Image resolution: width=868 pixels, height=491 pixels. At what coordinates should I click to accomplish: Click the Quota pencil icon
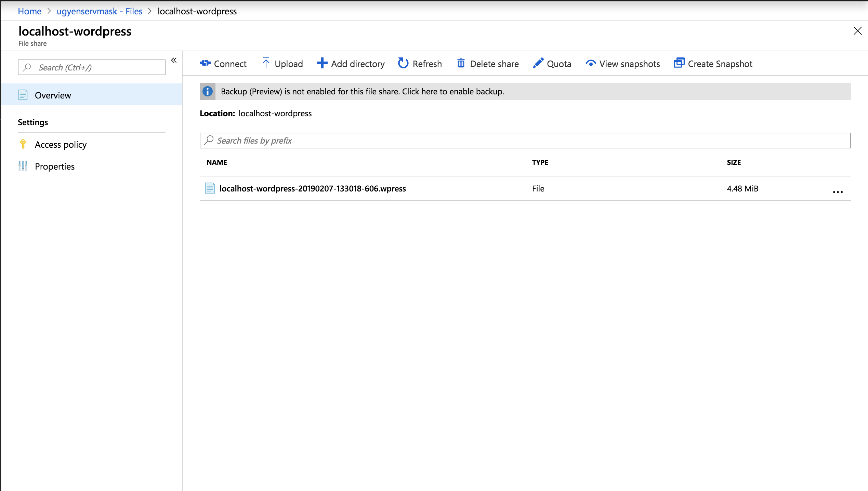[538, 63]
